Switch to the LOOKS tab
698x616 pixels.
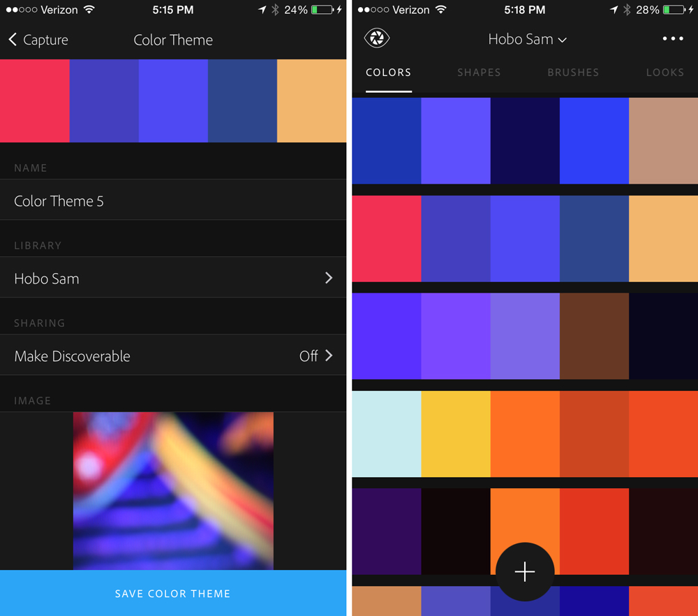[x=665, y=73]
